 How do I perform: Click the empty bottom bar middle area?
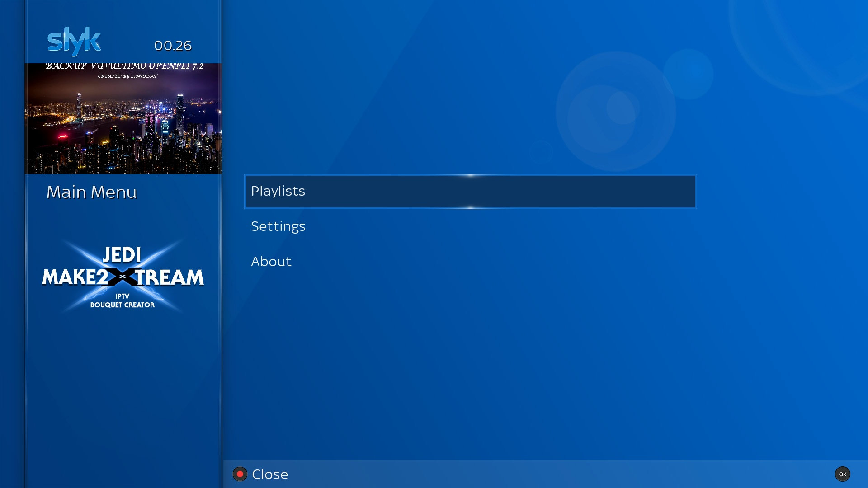pos(542,474)
